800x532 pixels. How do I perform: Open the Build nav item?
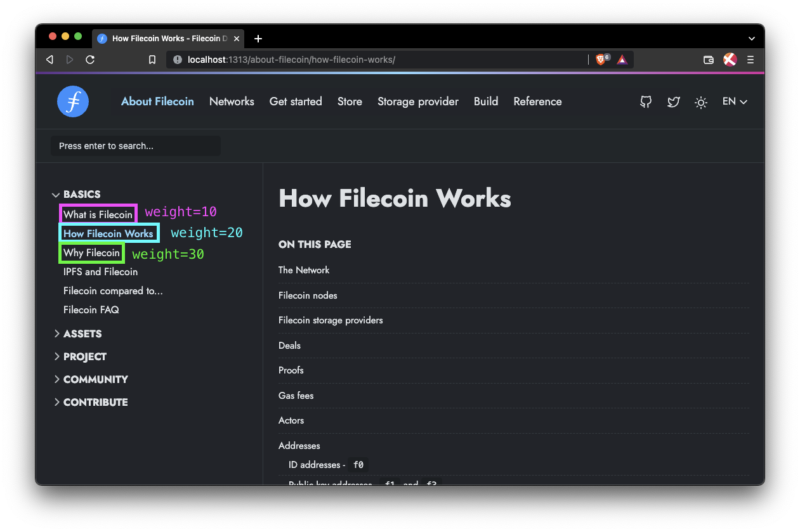(x=486, y=101)
